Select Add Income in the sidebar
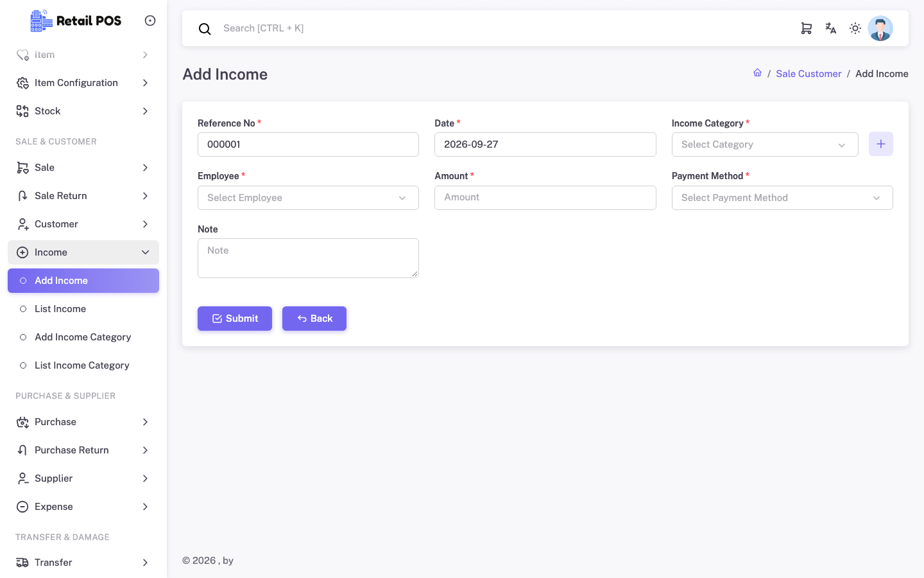 (x=83, y=281)
